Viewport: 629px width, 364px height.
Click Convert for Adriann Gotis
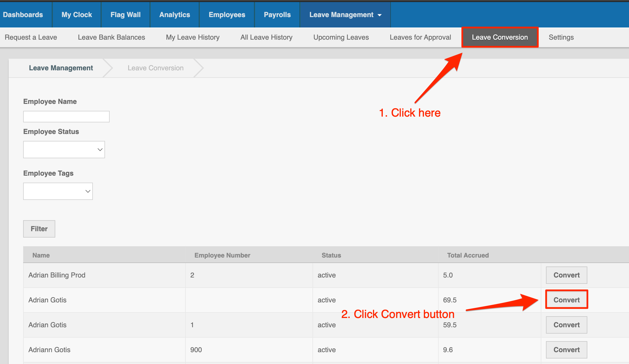pos(566,350)
